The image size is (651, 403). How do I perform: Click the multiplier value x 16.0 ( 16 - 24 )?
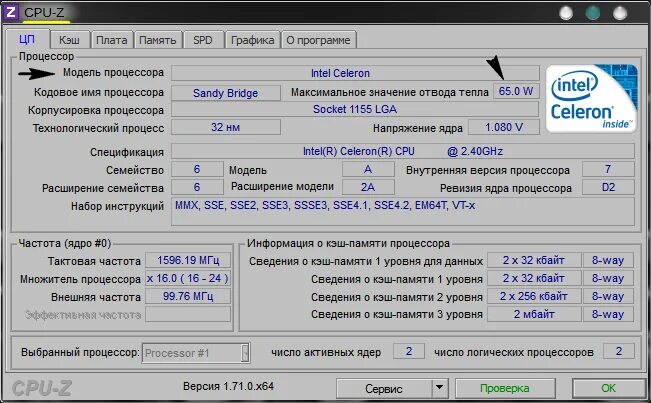(188, 278)
